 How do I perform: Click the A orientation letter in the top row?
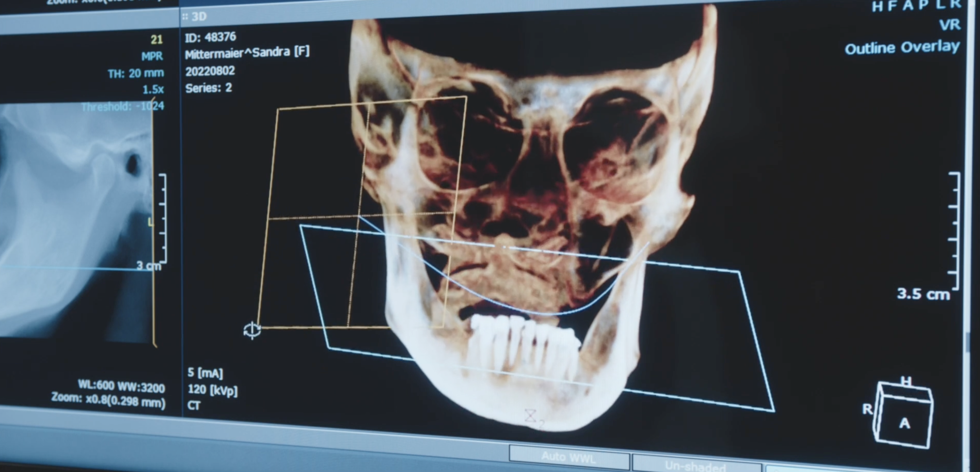pos(909,6)
